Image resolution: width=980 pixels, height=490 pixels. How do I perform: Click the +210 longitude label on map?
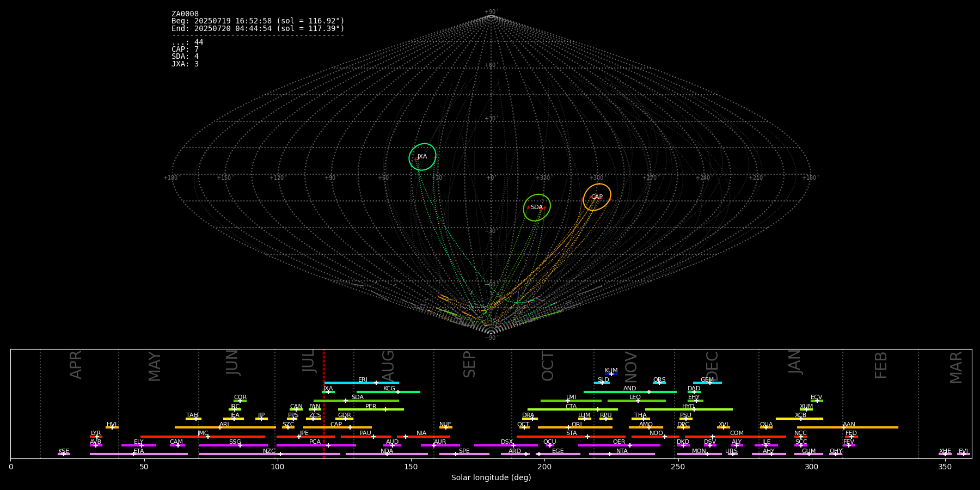pyautogui.click(x=756, y=178)
